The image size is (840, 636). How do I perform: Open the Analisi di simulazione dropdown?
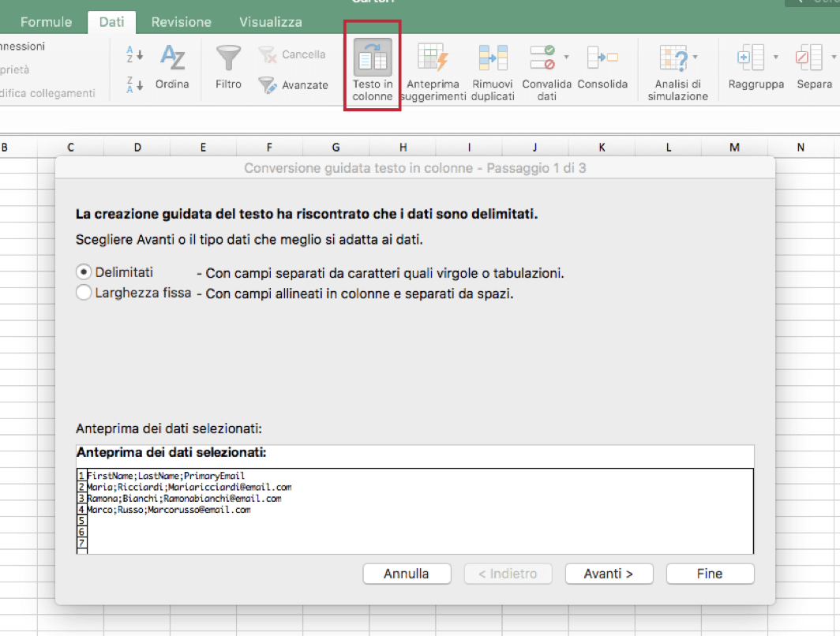pyautogui.click(x=695, y=57)
